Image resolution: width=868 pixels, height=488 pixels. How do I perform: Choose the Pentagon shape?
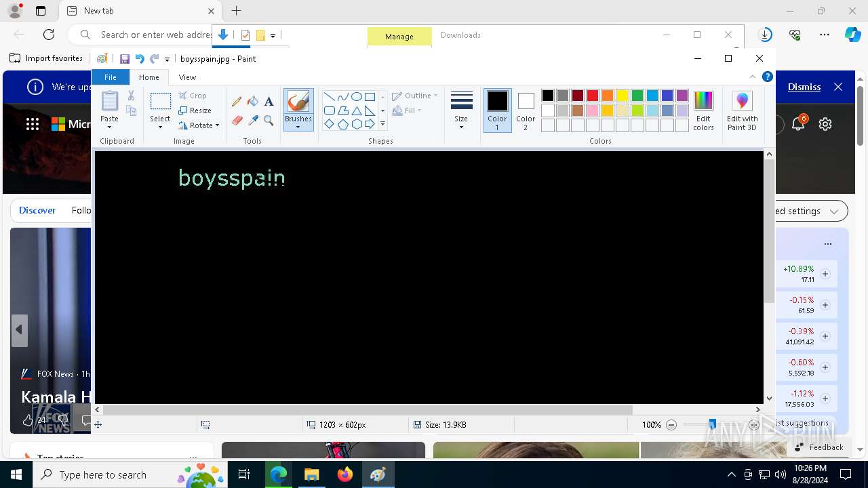tap(342, 124)
